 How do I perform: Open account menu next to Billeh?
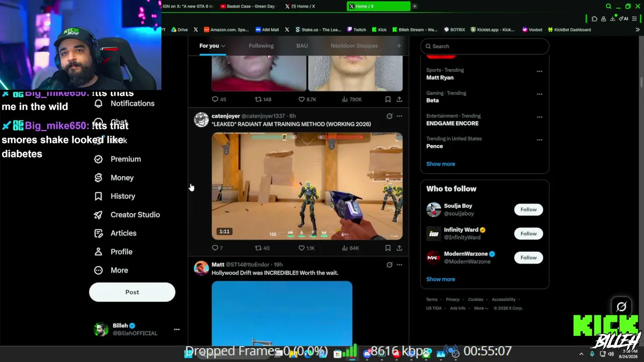click(177, 329)
